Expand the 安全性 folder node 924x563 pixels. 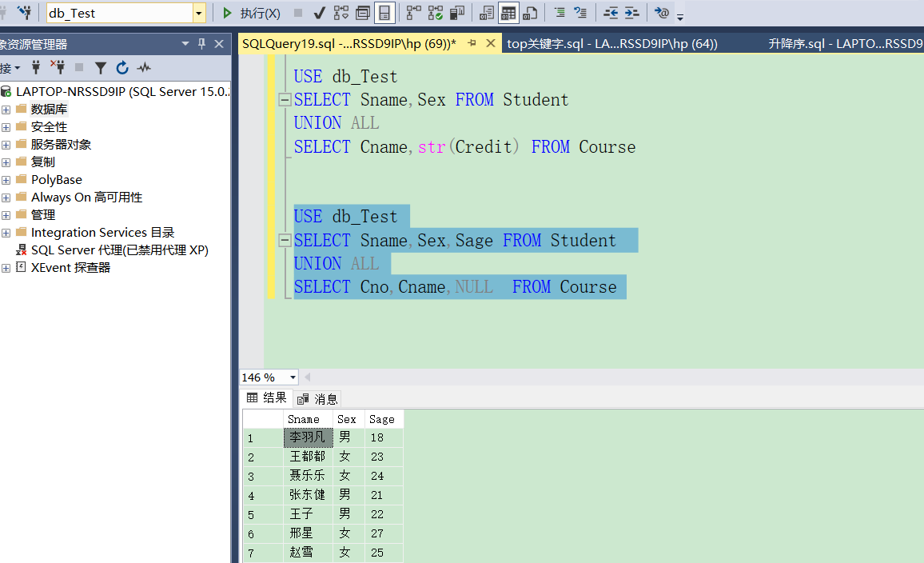pos(6,127)
